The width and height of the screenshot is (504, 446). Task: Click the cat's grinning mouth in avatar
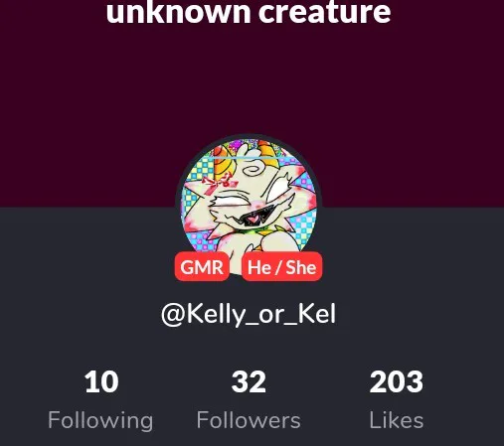click(256, 217)
